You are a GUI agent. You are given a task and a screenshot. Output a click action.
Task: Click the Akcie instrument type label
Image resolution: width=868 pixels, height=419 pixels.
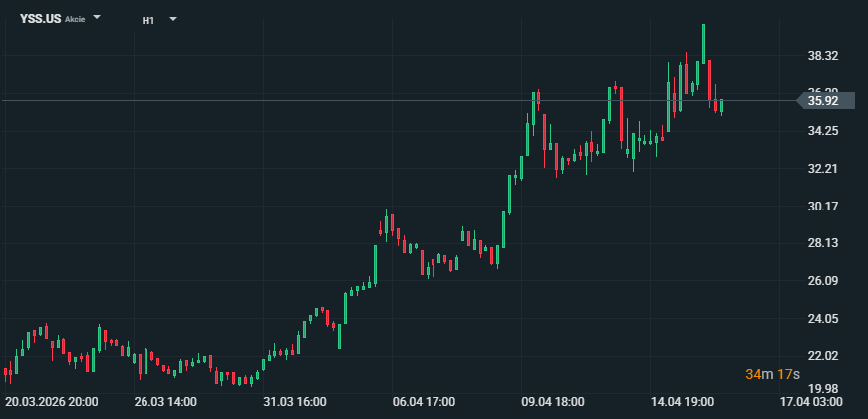(75, 20)
